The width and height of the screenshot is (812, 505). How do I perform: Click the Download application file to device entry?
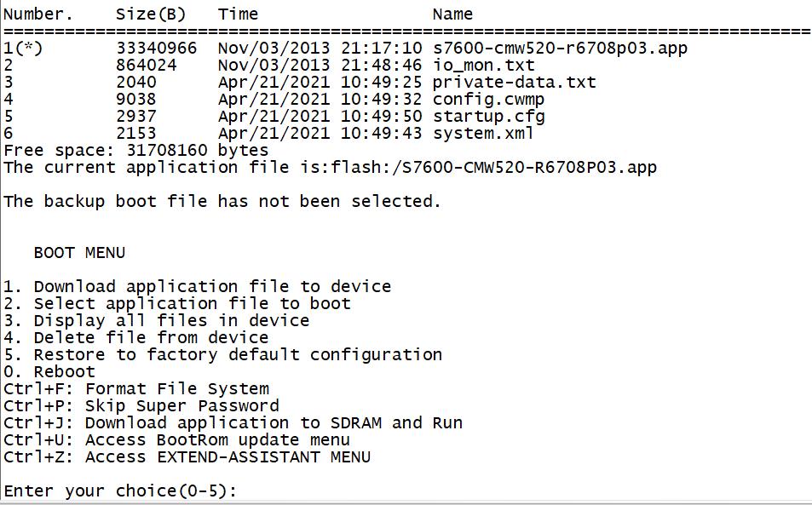pyautogui.click(x=197, y=287)
